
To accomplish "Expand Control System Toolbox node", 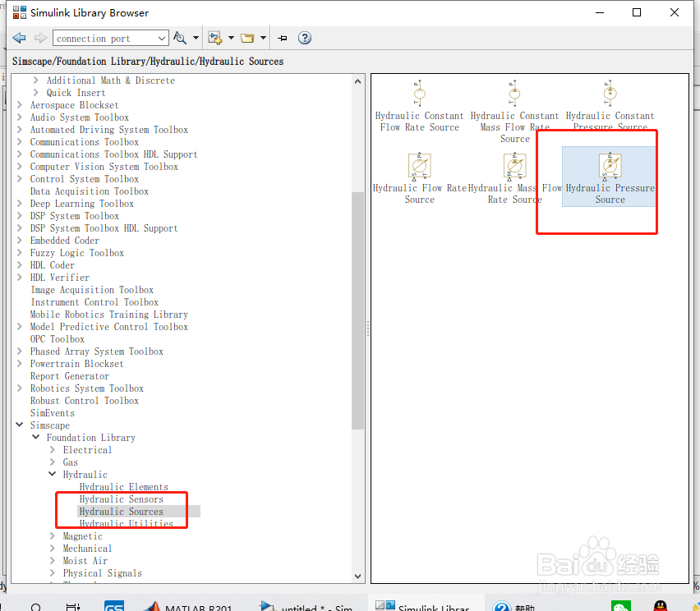I will click(20, 178).
